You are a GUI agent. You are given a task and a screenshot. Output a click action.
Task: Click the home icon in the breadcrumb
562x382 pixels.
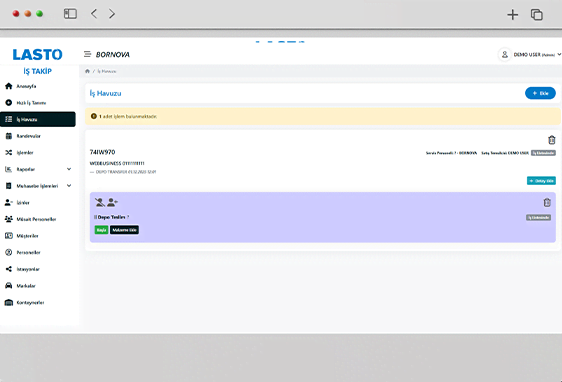click(x=87, y=71)
